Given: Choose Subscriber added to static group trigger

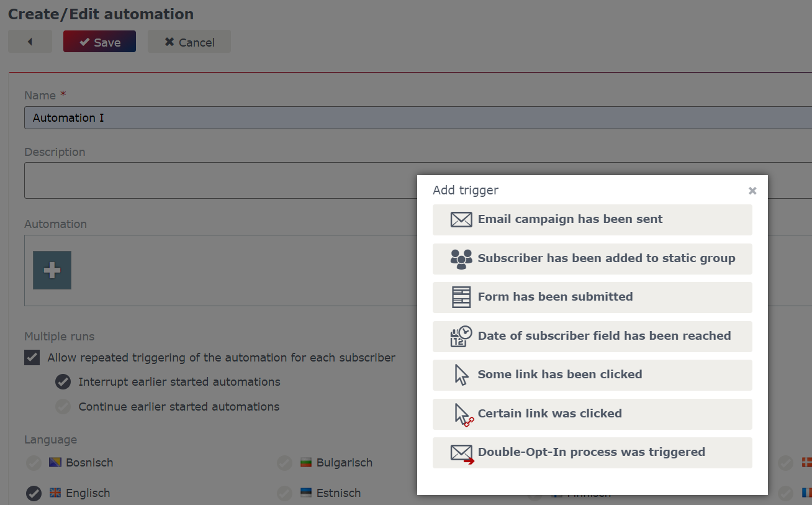Looking at the screenshot, I should tap(592, 258).
